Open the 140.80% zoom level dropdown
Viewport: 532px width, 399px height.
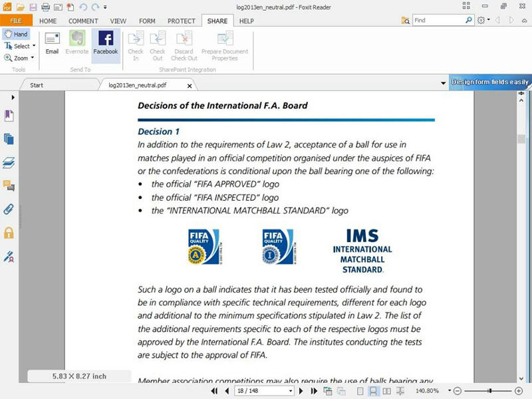(x=450, y=390)
